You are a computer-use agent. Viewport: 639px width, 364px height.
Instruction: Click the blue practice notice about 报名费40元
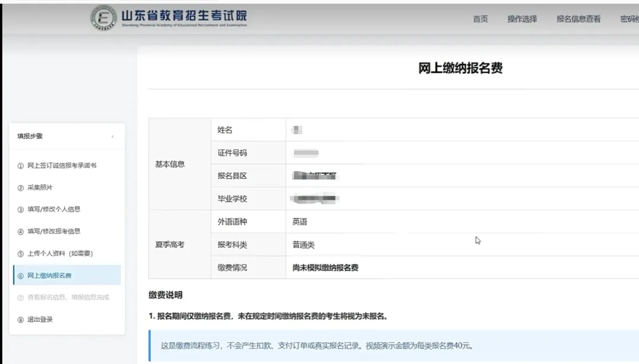coord(394,346)
